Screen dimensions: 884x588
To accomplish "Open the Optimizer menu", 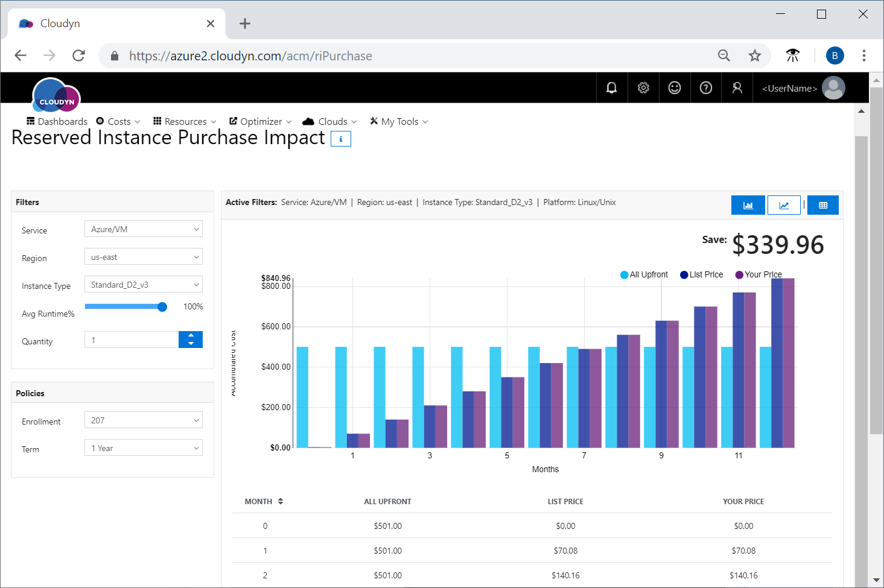I will point(261,121).
